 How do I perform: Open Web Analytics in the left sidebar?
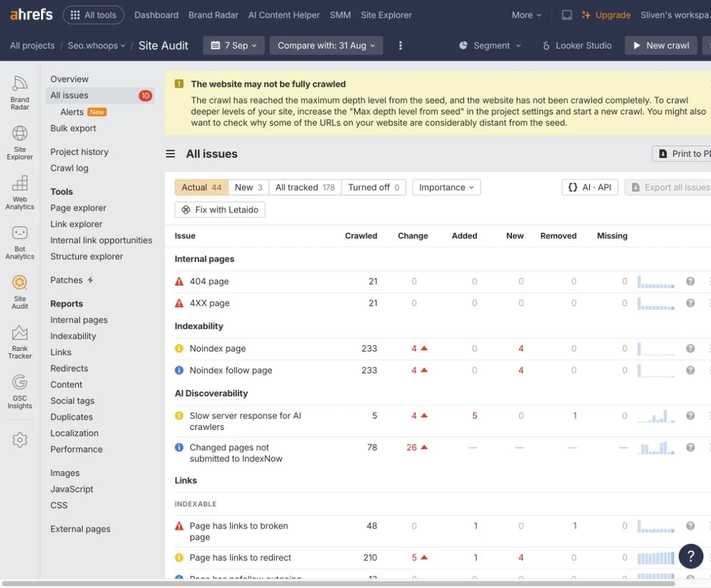[20, 193]
